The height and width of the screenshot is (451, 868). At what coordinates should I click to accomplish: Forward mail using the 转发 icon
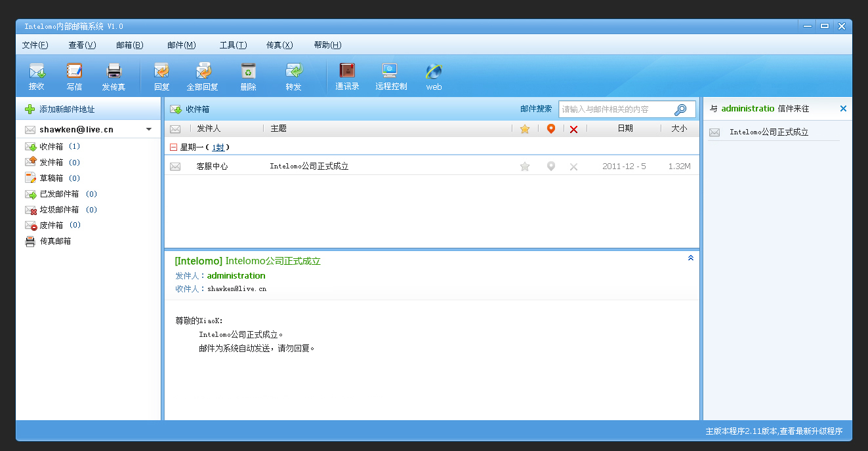point(294,71)
